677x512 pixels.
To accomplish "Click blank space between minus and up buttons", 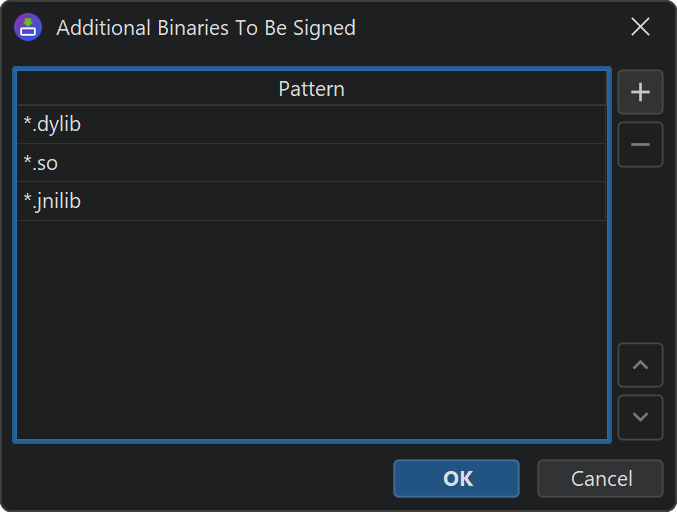I will (640, 255).
